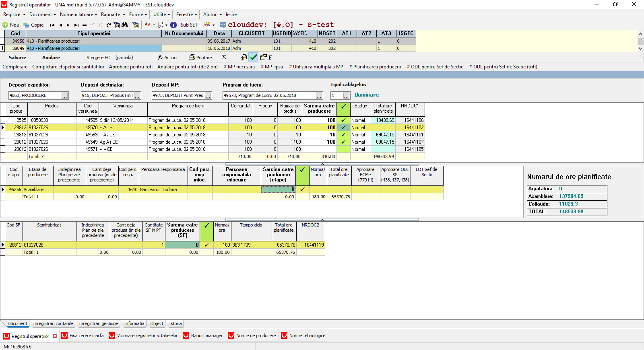
Task: Click the Nou (new record) icon
Action: [5, 25]
